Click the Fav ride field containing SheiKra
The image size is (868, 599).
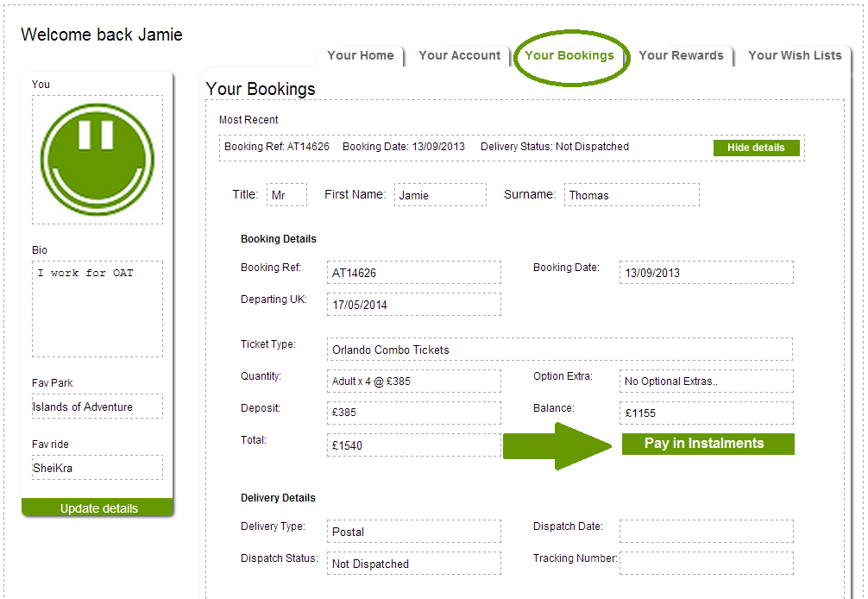pyautogui.click(x=97, y=468)
